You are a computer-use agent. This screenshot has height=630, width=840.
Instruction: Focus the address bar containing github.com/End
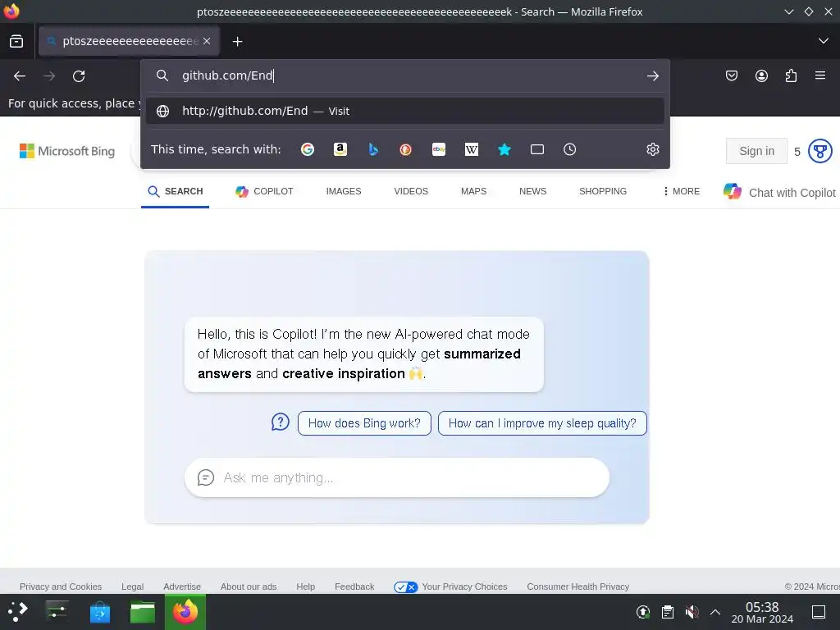tap(407, 75)
